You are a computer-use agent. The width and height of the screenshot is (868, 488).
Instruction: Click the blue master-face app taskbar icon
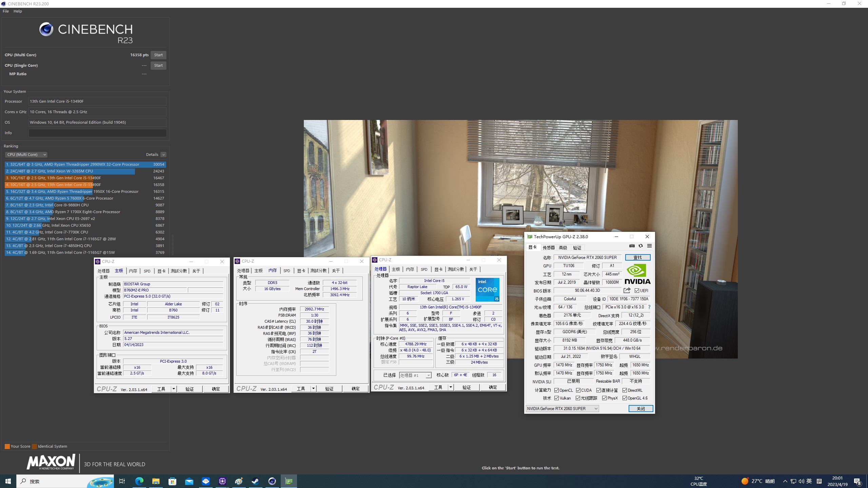[x=206, y=481]
